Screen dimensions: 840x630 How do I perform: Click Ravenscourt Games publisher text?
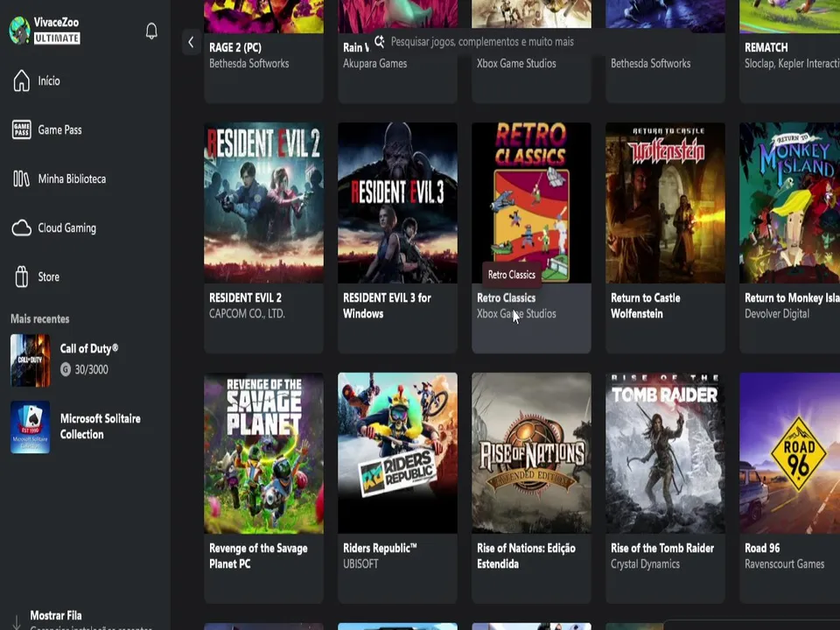click(x=784, y=564)
